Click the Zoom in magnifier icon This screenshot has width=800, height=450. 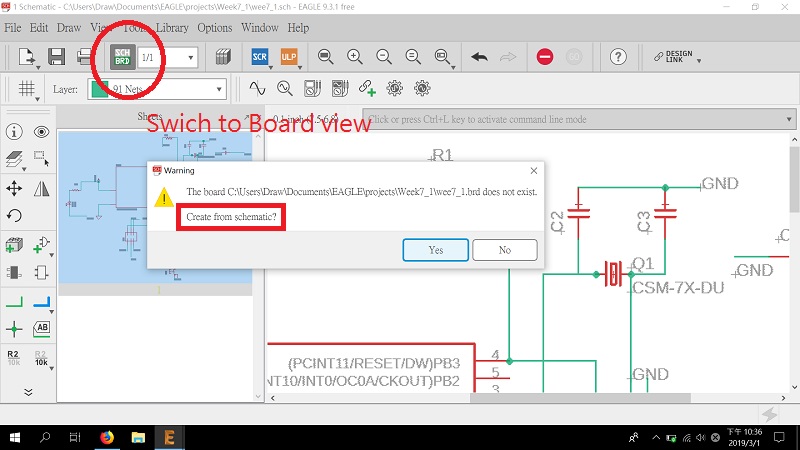click(355, 57)
